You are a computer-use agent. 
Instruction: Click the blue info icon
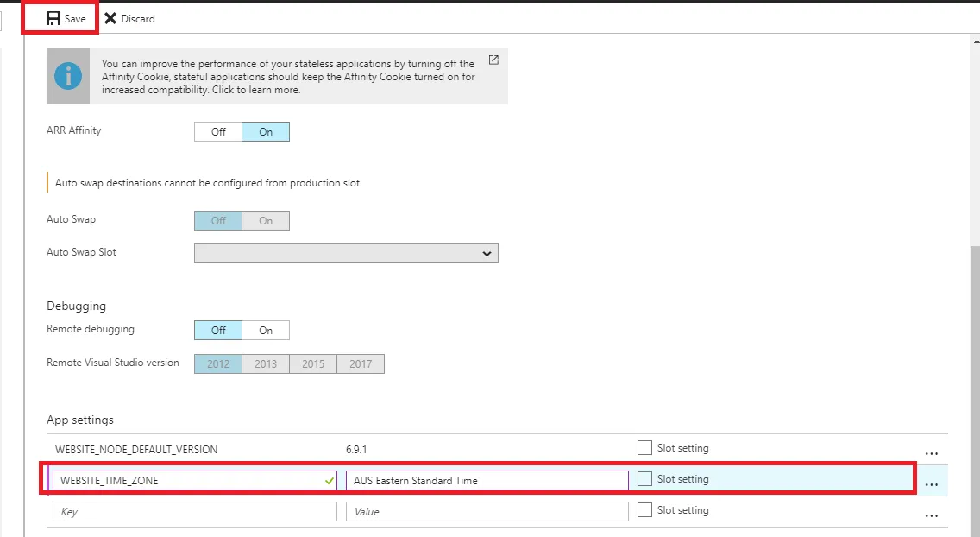coord(68,76)
